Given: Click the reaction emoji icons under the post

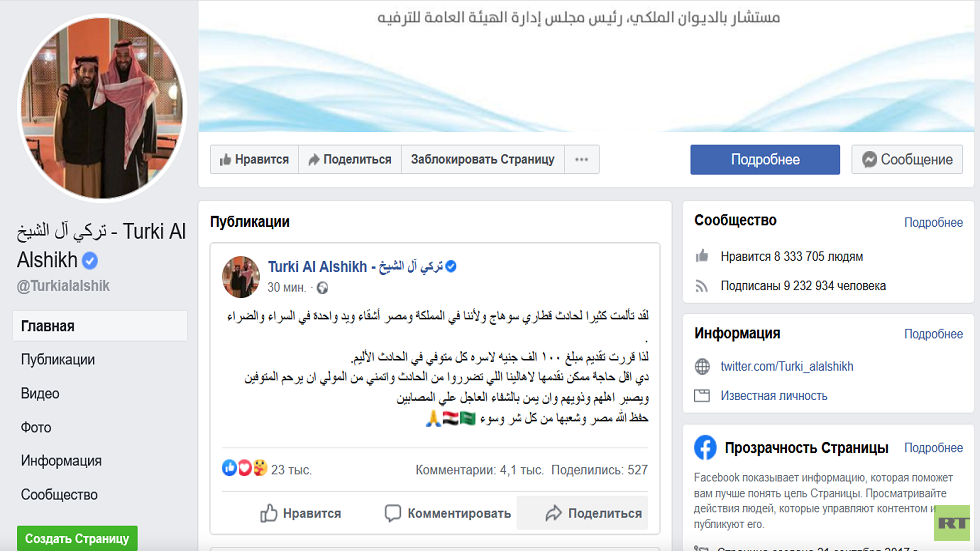Looking at the screenshot, I should click(245, 468).
